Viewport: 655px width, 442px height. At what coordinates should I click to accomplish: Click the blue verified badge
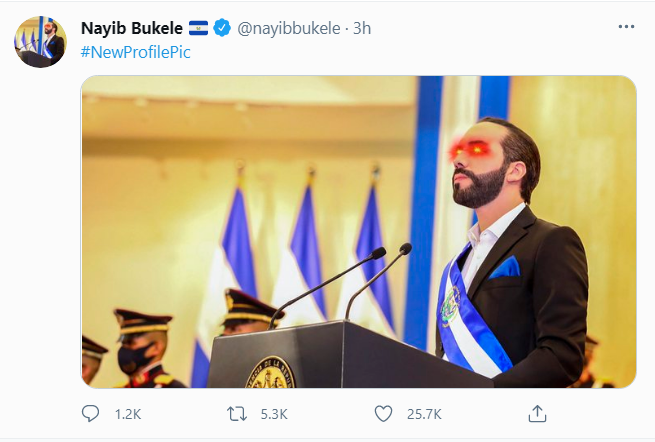click(223, 29)
